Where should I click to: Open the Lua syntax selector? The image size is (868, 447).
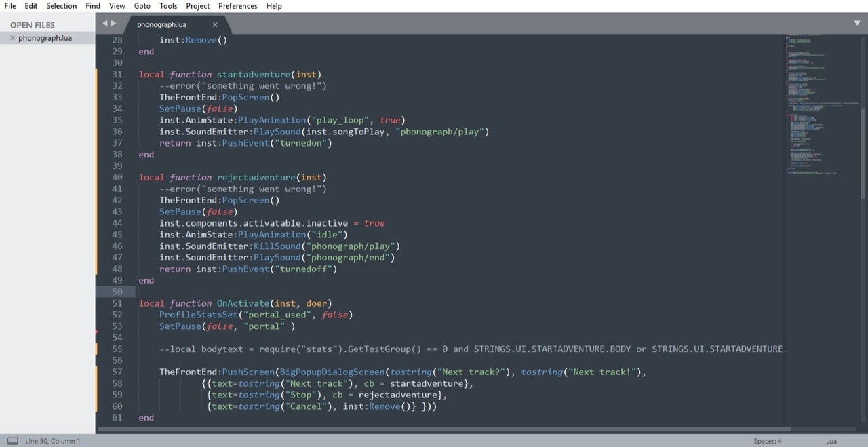point(831,441)
